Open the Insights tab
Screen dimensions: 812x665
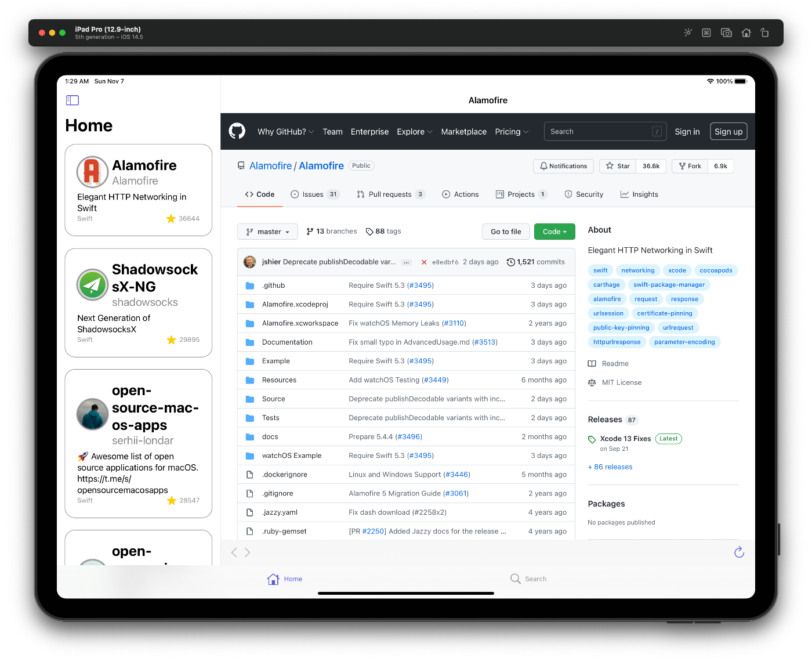point(639,194)
